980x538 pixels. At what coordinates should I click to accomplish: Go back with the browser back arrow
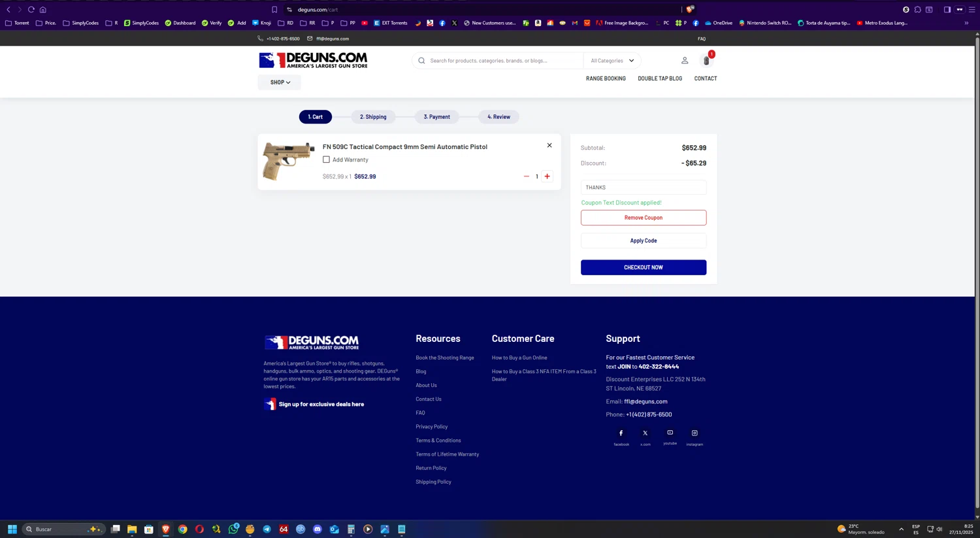8,10
